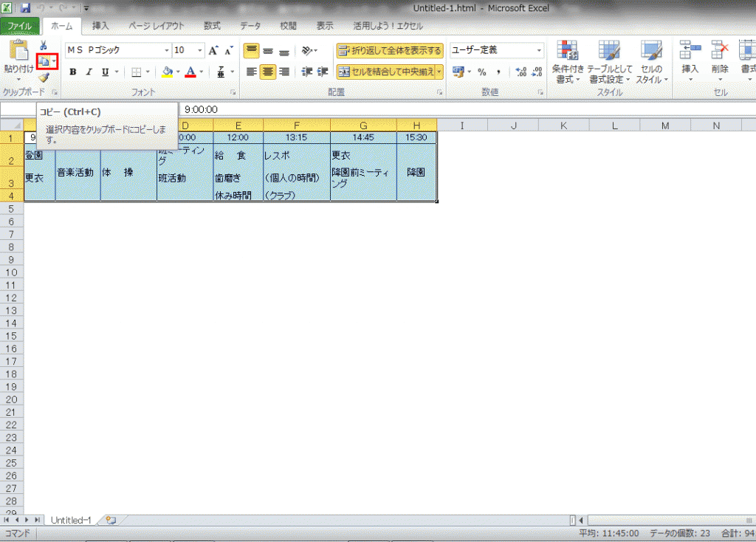
Task: Click the fill color paint bucket swatch
Action: 167,72
